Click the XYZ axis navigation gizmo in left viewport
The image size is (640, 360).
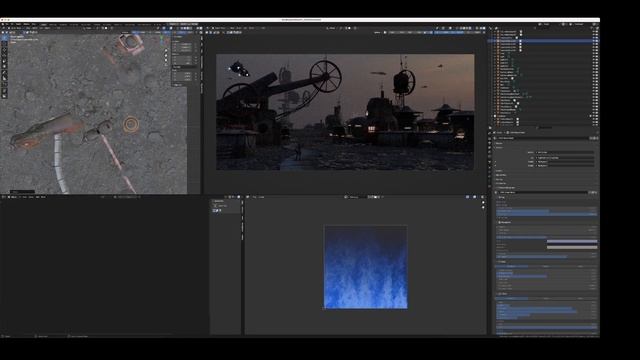pos(164,40)
